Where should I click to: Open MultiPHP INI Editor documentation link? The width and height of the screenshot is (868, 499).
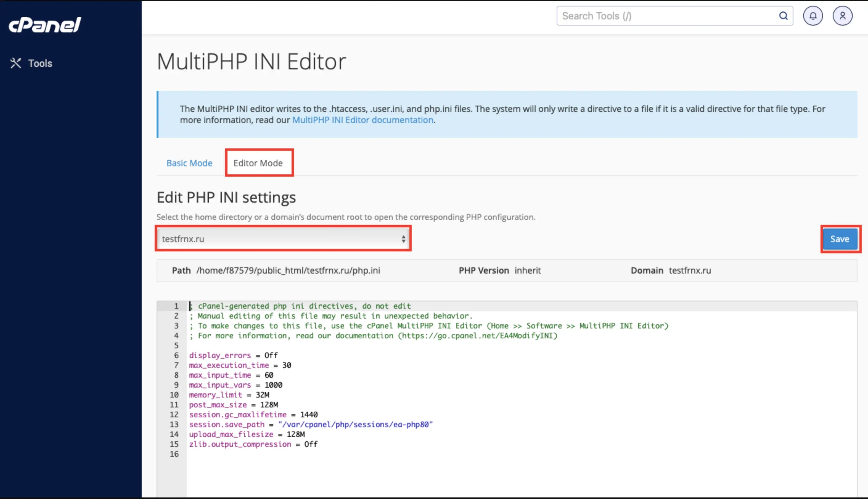pos(363,120)
